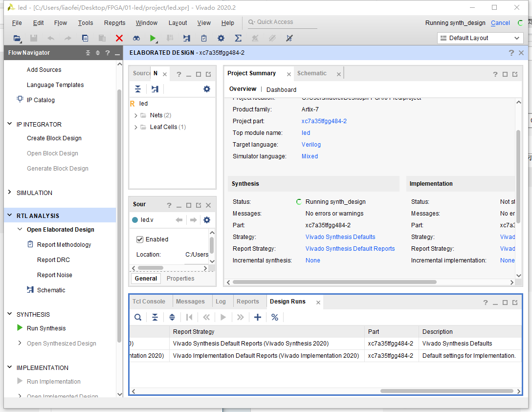Switch to the Messages tab
The width and height of the screenshot is (532, 412).
coord(190,302)
